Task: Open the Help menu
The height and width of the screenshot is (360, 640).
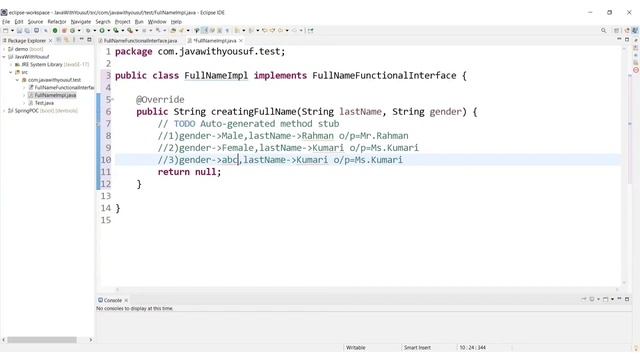Action: 176,22
